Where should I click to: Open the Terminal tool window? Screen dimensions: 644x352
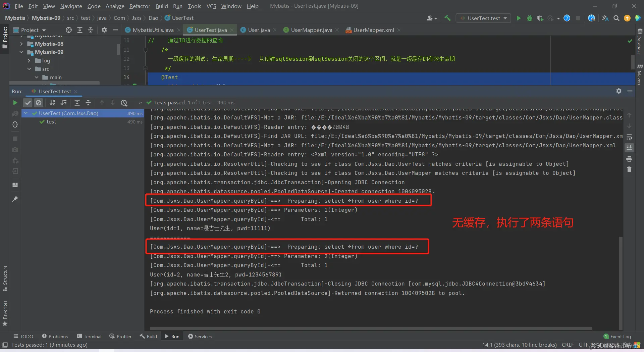coord(89,336)
